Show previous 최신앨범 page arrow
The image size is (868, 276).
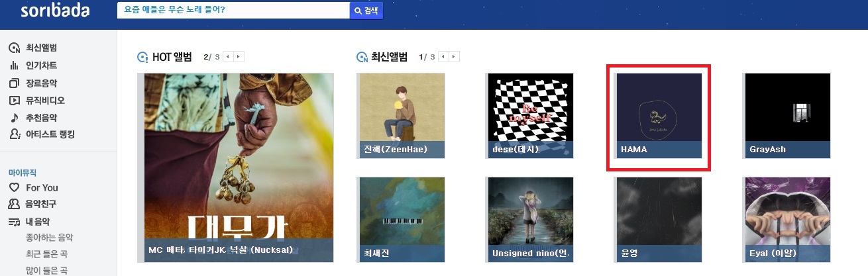tap(443, 57)
